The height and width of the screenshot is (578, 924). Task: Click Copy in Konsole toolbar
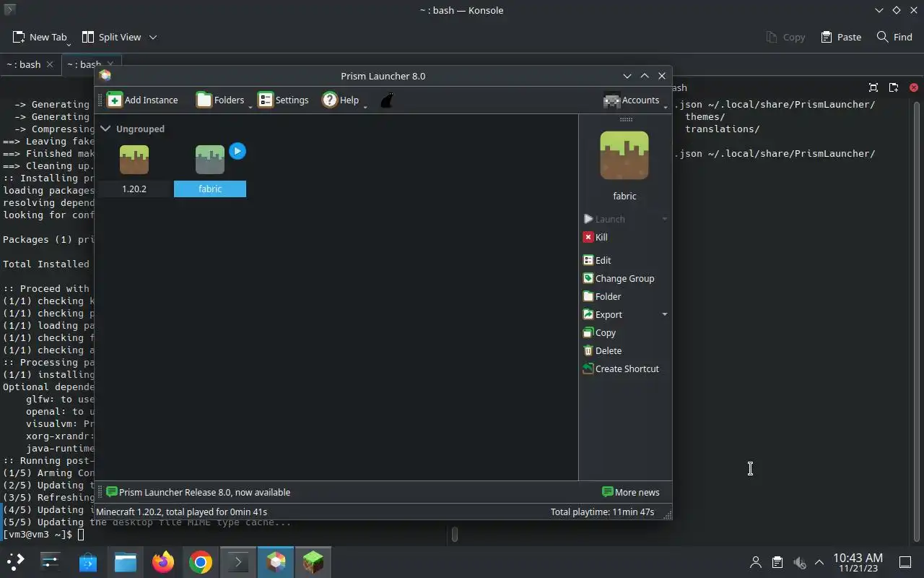(785, 37)
